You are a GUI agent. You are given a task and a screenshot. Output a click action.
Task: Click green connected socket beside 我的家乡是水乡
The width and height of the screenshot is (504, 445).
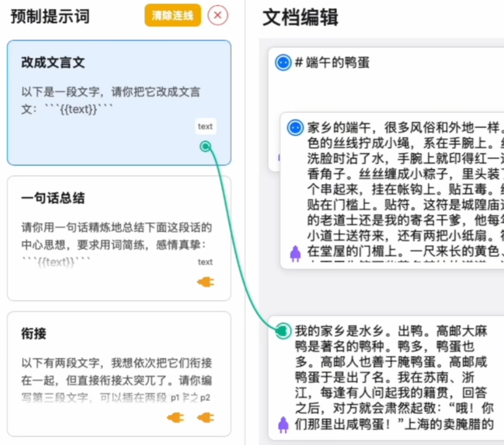coord(283,331)
